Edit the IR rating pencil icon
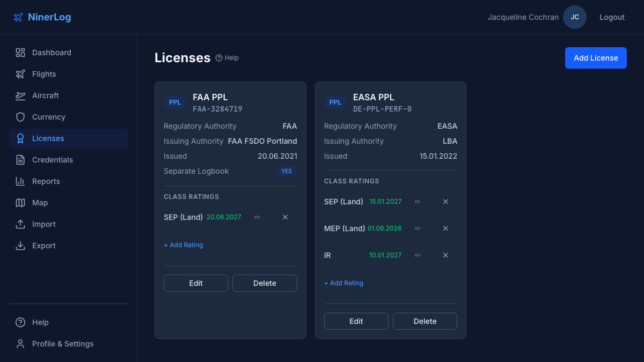 pyautogui.click(x=418, y=255)
